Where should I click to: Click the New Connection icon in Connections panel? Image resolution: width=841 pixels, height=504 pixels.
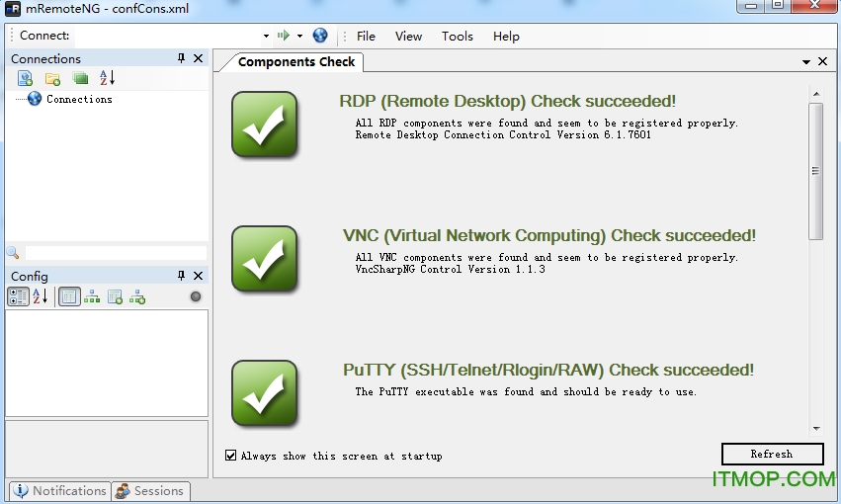tap(26, 78)
